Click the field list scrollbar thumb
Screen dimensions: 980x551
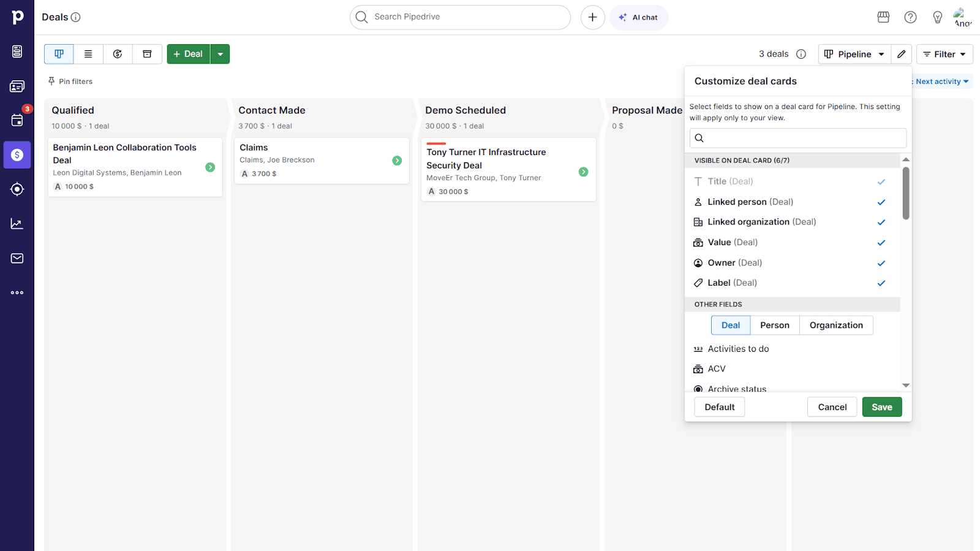coord(906,193)
